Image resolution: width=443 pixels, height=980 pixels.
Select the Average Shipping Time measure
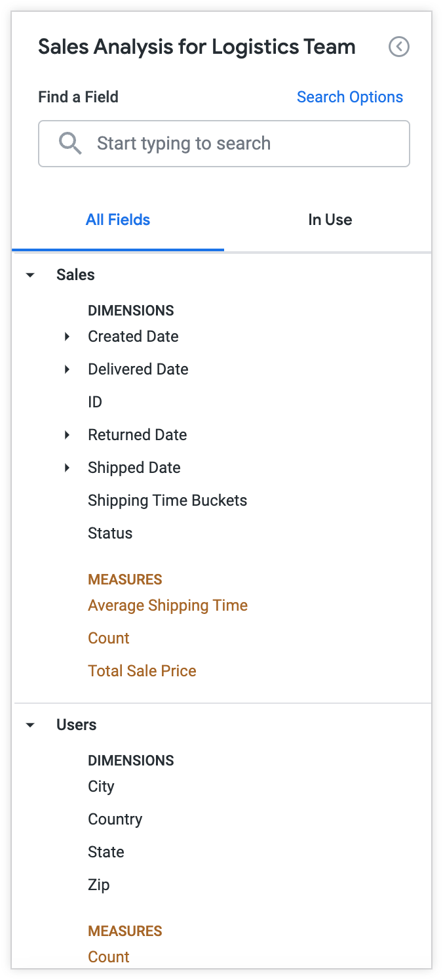[x=168, y=605]
